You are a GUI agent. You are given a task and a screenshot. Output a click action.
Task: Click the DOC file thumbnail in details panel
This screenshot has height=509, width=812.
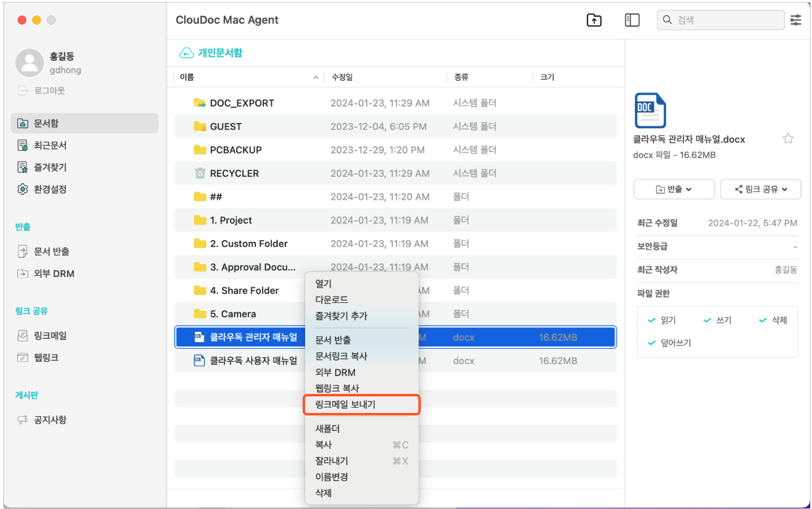650,111
